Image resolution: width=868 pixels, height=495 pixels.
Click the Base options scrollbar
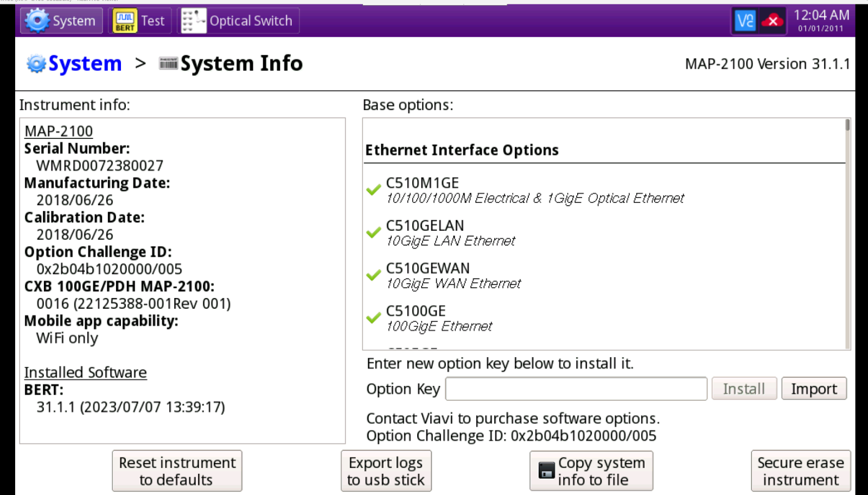(x=847, y=233)
